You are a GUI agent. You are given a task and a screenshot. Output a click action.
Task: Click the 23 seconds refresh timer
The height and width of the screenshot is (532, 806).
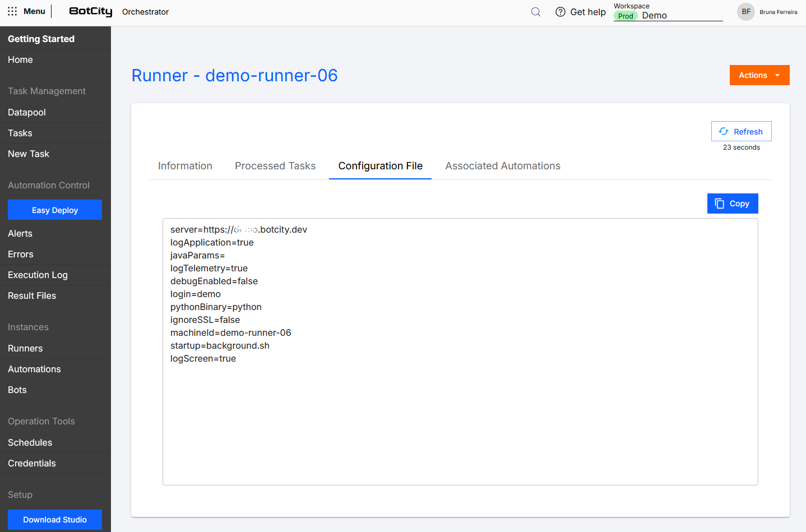(742, 147)
